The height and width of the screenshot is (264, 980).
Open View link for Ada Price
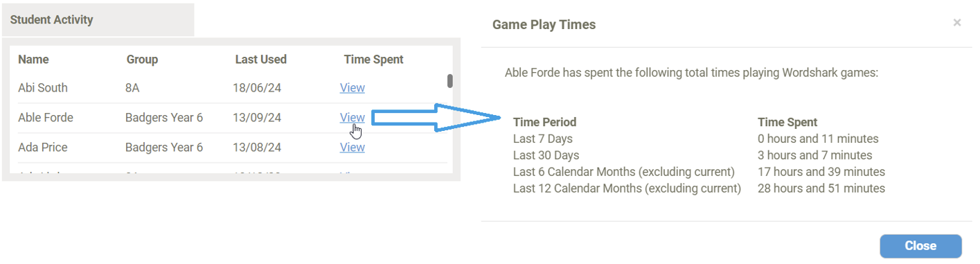coord(352,148)
